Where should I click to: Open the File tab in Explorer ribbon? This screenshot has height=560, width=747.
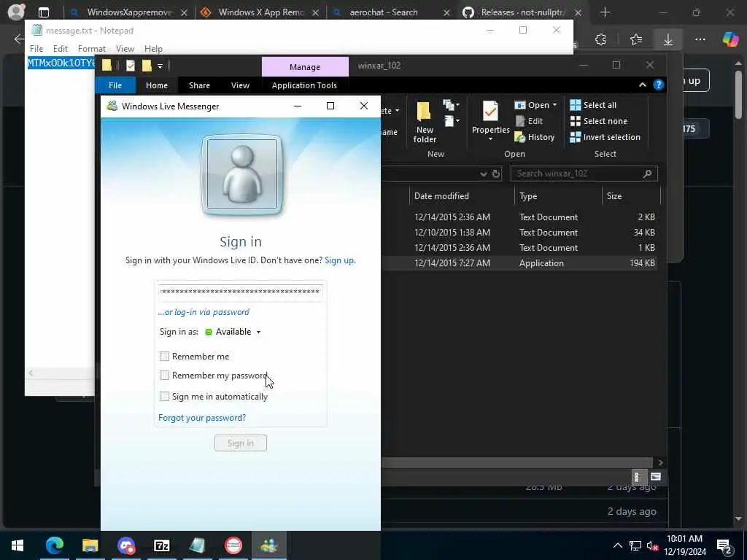(x=115, y=85)
